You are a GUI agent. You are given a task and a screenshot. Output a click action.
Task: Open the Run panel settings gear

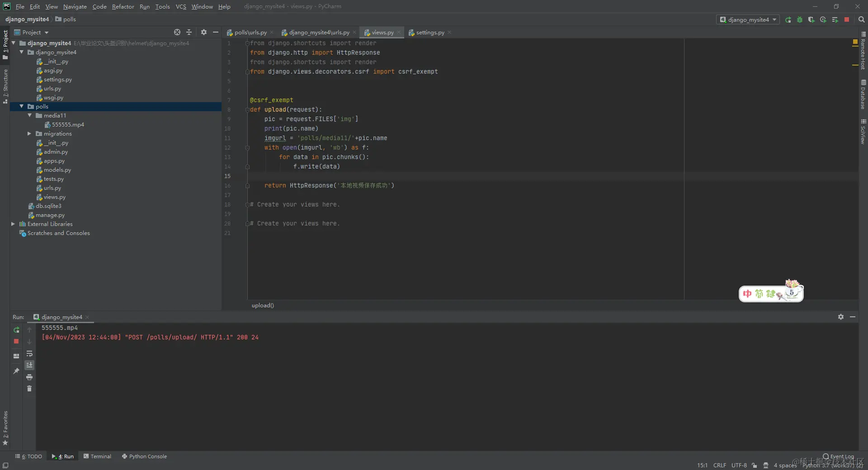[x=840, y=317]
